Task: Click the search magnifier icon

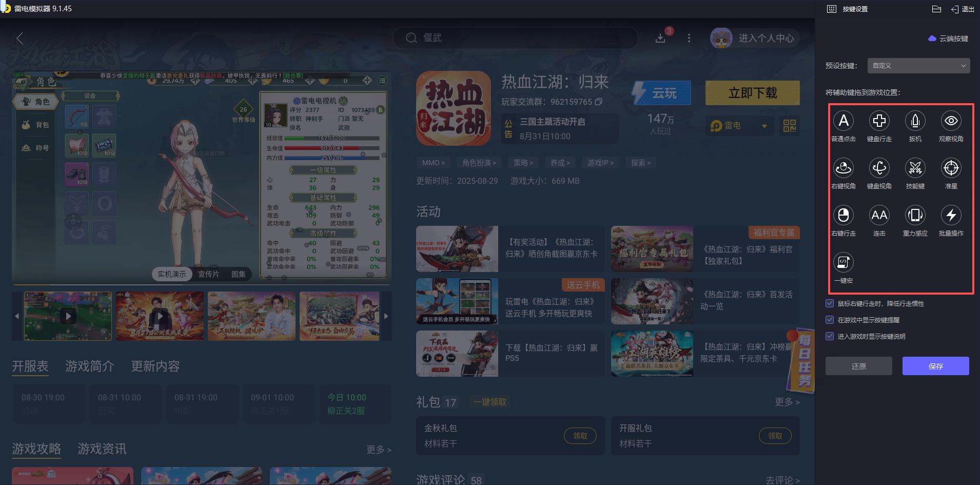Action: tap(411, 38)
